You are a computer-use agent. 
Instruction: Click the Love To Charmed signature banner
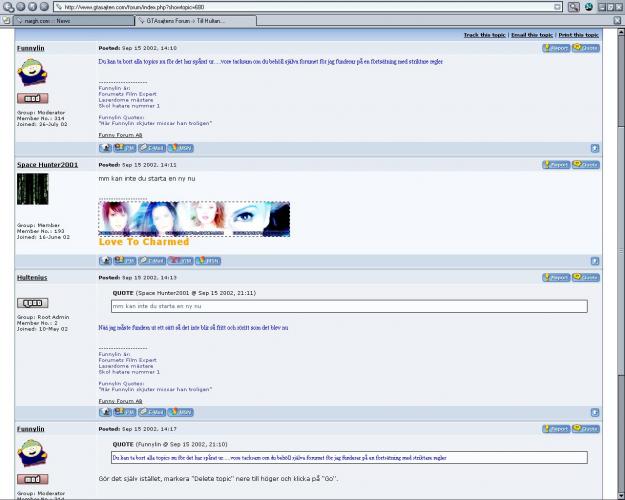coord(194,219)
